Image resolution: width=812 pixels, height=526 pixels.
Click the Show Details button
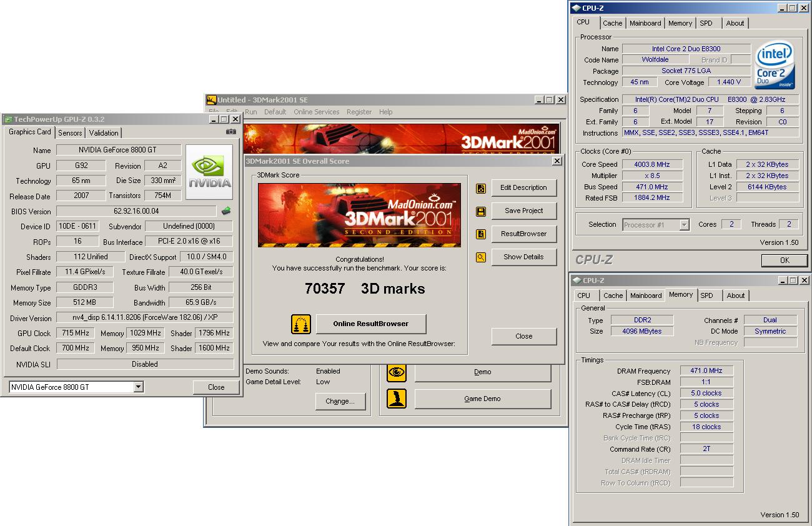pyautogui.click(x=523, y=257)
